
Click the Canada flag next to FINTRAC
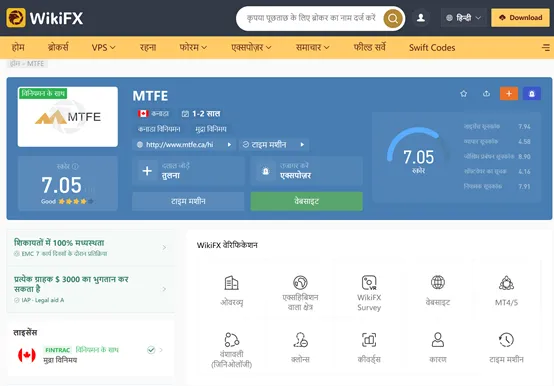27,355
